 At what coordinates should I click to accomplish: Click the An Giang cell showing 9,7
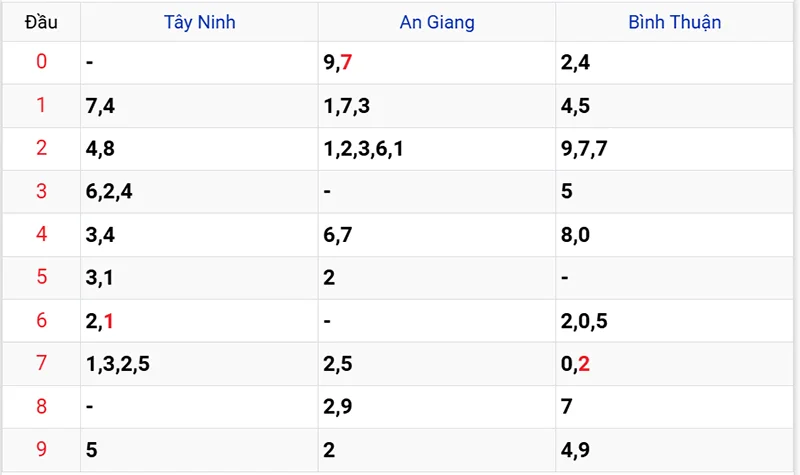pyautogui.click(x=338, y=63)
